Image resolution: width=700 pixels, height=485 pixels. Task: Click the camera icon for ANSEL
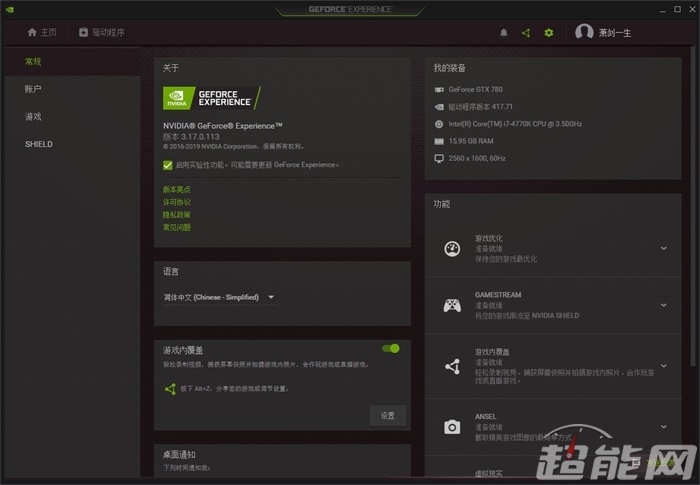point(452,427)
